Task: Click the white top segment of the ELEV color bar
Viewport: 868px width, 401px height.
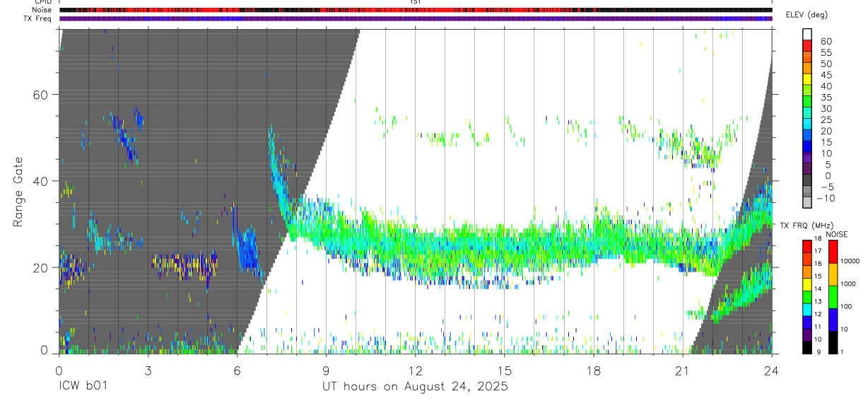Action: coord(807,35)
